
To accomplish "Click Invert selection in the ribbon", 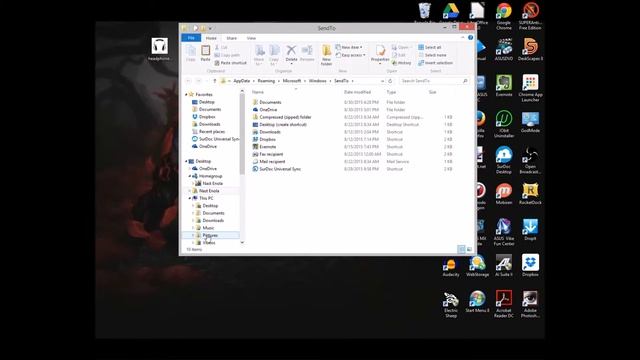I will pos(436,63).
